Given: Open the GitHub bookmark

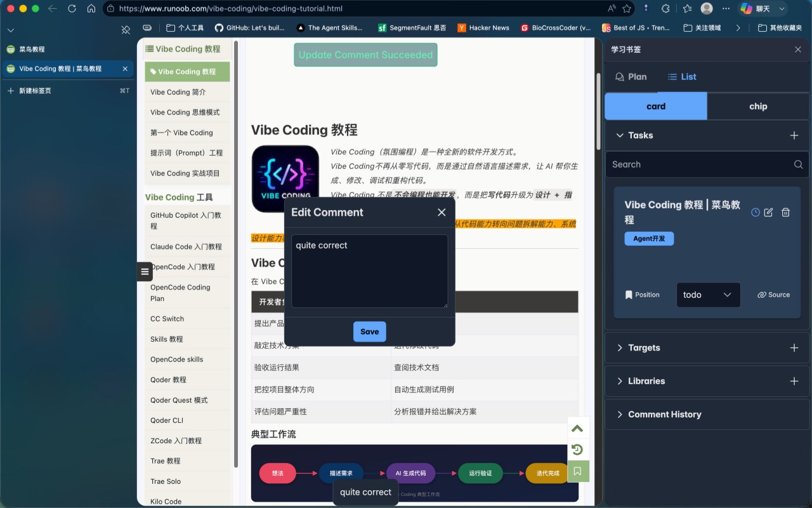Looking at the screenshot, I should (x=250, y=28).
